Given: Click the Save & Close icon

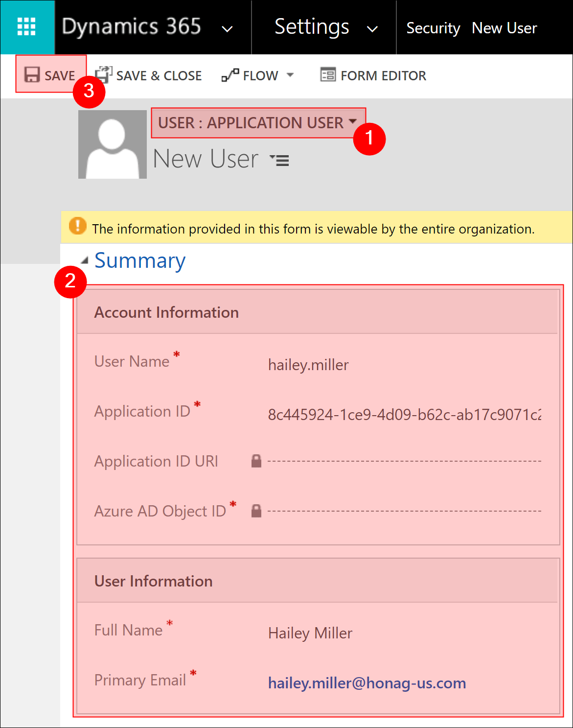Looking at the screenshot, I should [103, 75].
